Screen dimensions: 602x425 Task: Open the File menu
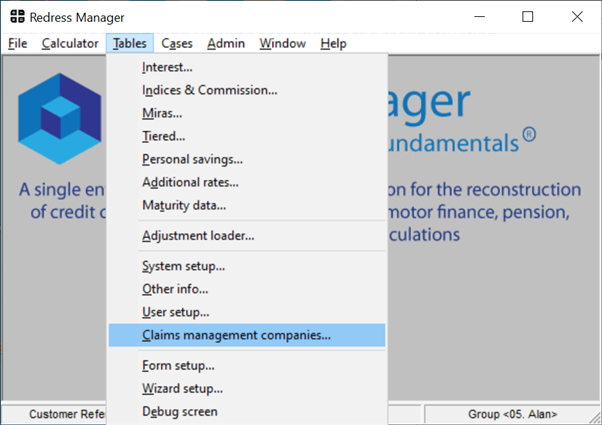pyautogui.click(x=18, y=43)
